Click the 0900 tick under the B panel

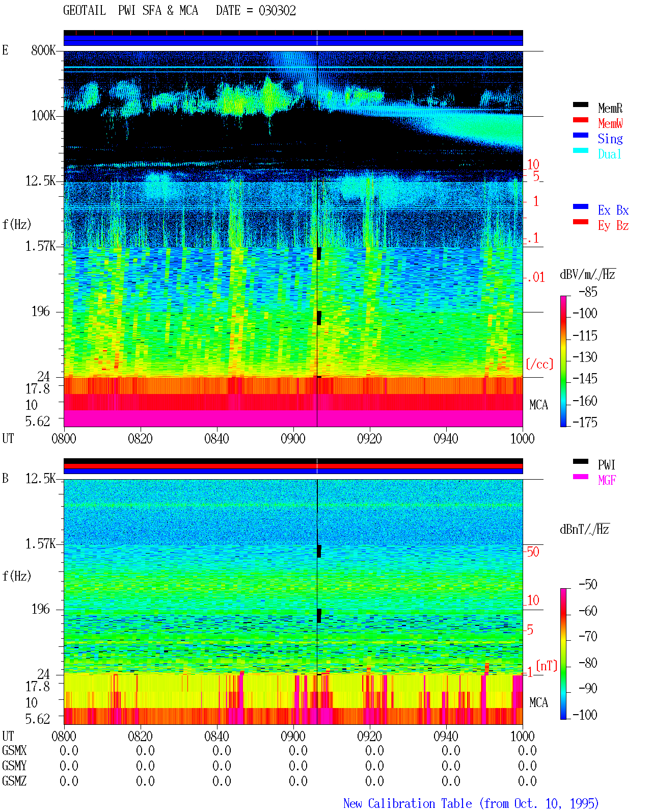pyautogui.click(x=293, y=736)
